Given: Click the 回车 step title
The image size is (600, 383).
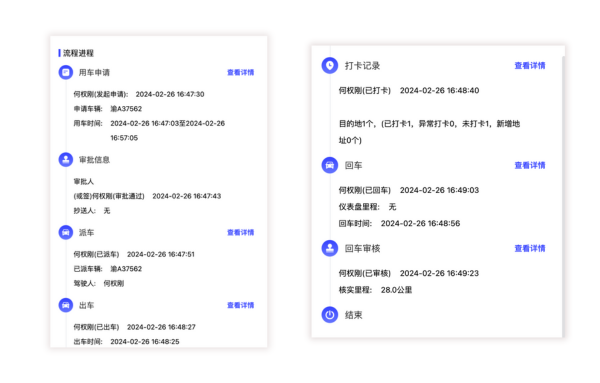Looking at the screenshot, I should click(x=354, y=165).
